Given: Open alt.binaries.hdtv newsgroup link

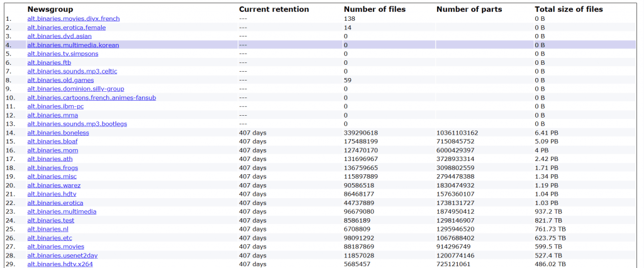Looking at the screenshot, I should coord(52,194).
